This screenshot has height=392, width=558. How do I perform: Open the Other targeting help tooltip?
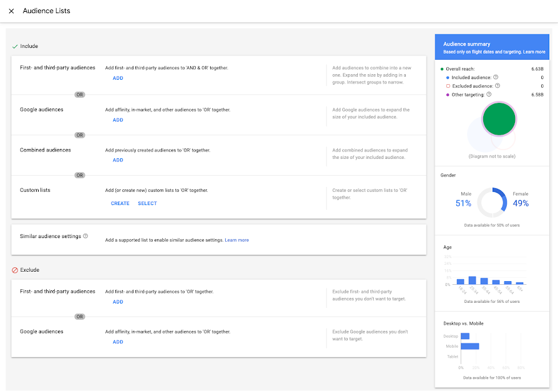point(488,93)
